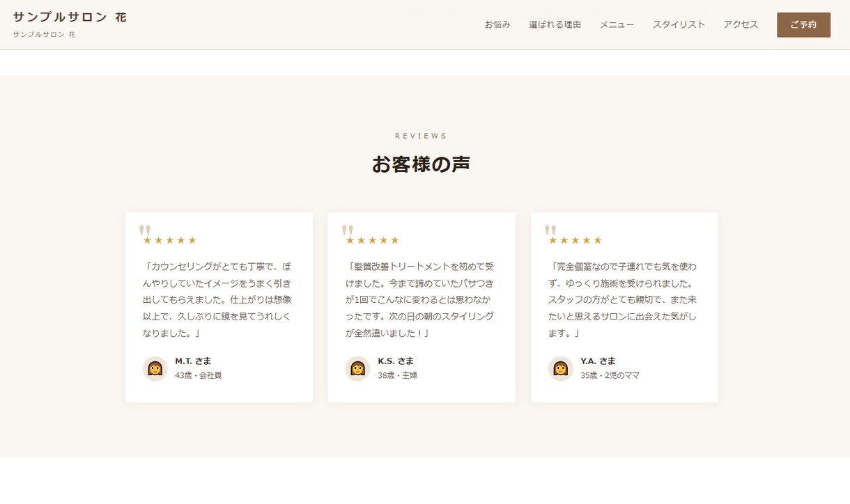Click the Y.A. さま name text
Image resolution: width=850 pixels, height=504 pixels.
pyautogui.click(x=598, y=361)
